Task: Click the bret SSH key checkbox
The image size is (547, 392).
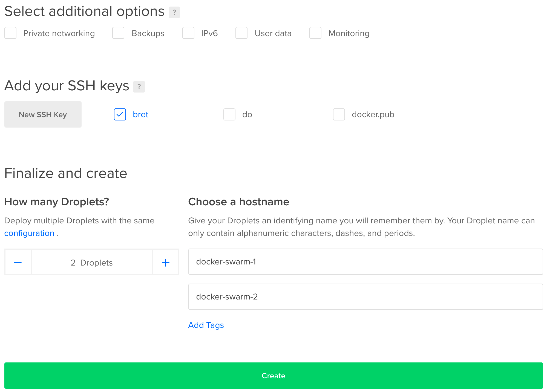Action: [x=120, y=114]
